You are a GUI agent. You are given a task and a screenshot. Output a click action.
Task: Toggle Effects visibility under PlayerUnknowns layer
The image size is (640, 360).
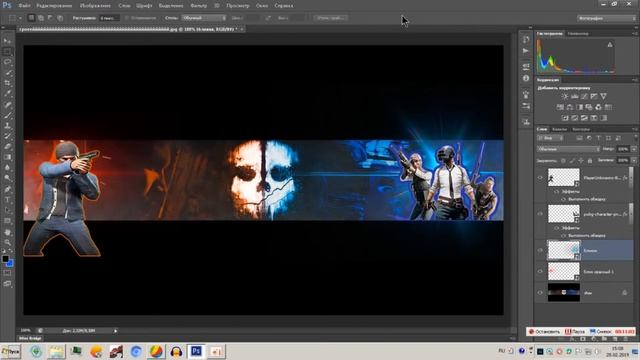557,191
